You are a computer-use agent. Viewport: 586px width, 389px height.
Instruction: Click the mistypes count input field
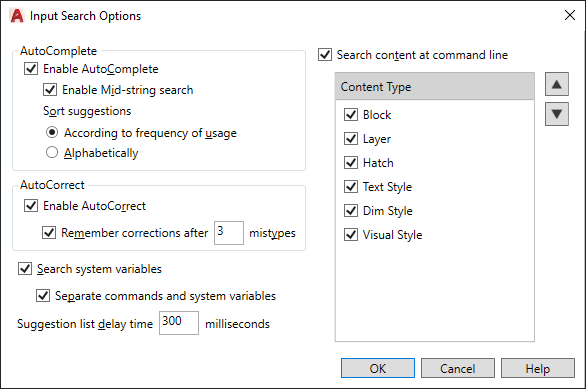tap(229, 233)
